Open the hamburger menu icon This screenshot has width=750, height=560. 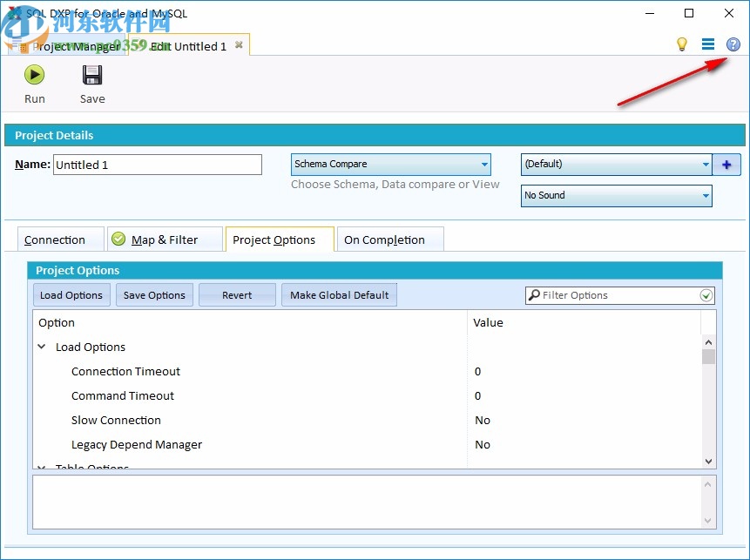click(708, 44)
